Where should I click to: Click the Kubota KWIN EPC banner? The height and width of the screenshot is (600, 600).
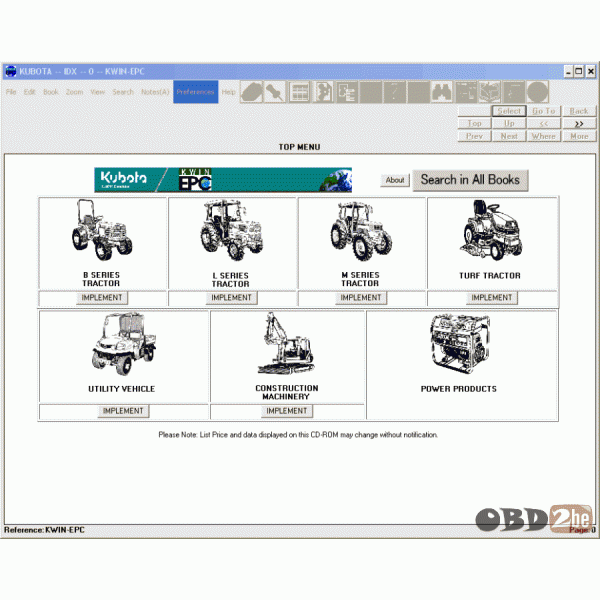click(223, 180)
